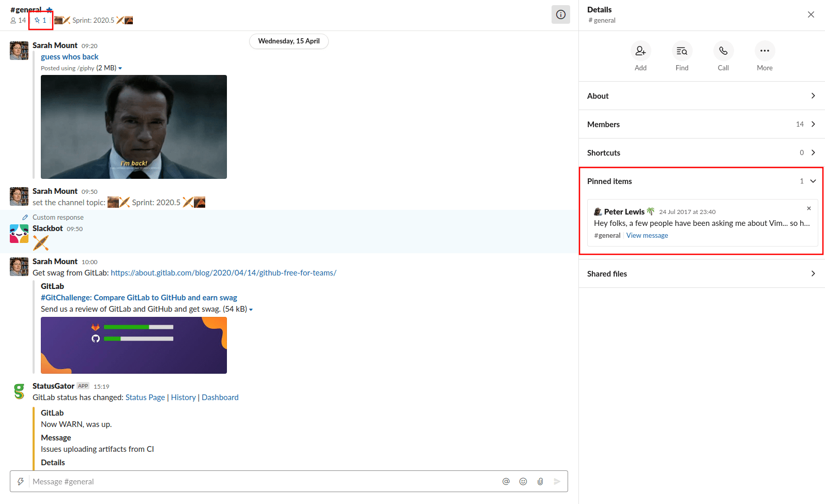Image resolution: width=825 pixels, height=504 pixels.
Task: Click the send message arrow icon
Action: (x=557, y=481)
